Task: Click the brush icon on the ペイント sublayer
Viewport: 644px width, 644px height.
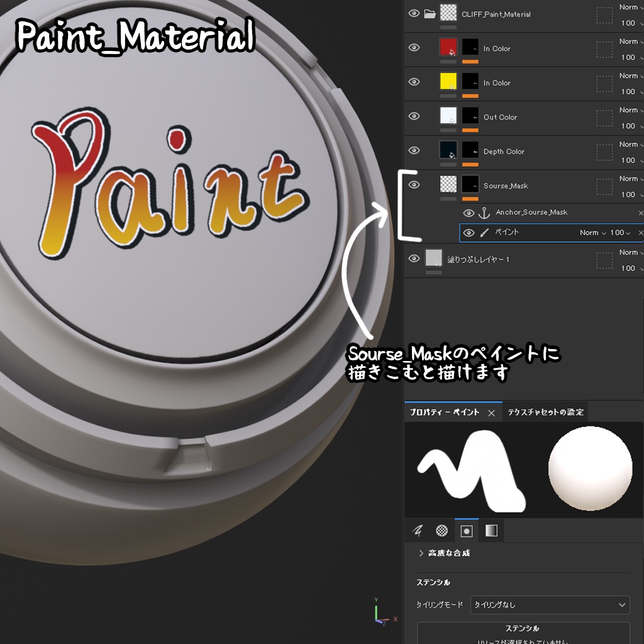Action: 483,232
